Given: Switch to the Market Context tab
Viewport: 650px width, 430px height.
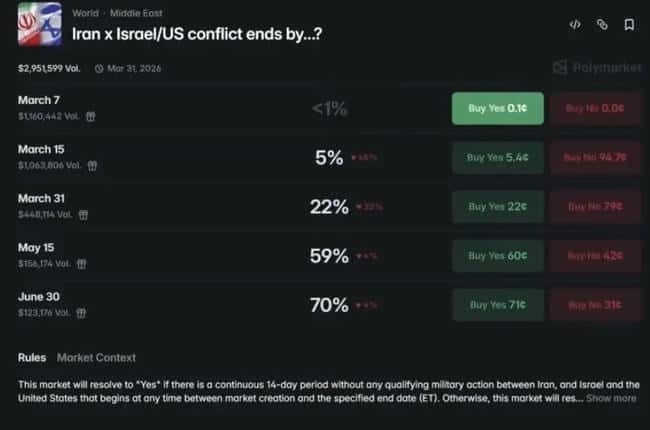Looking at the screenshot, I should [96, 357].
